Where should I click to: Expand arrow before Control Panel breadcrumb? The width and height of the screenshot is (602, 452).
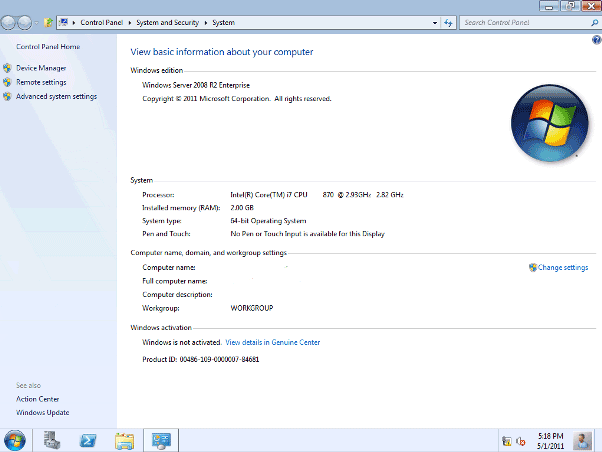(x=74, y=23)
